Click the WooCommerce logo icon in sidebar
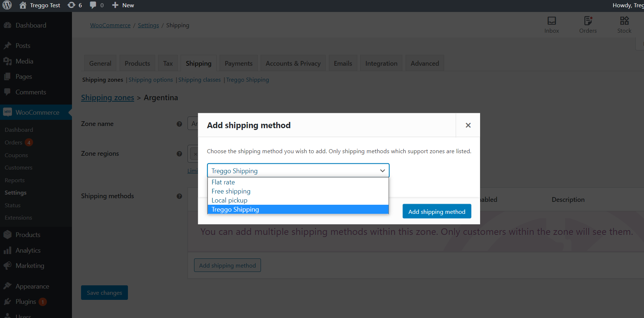Screen dimensions: 644x318 point(7,112)
